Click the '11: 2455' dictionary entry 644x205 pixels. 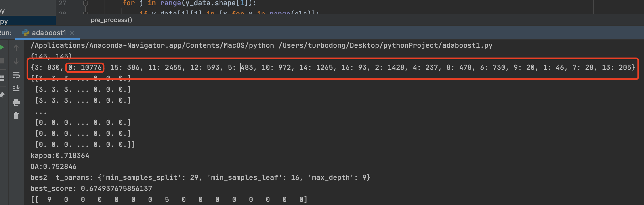(x=165, y=67)
